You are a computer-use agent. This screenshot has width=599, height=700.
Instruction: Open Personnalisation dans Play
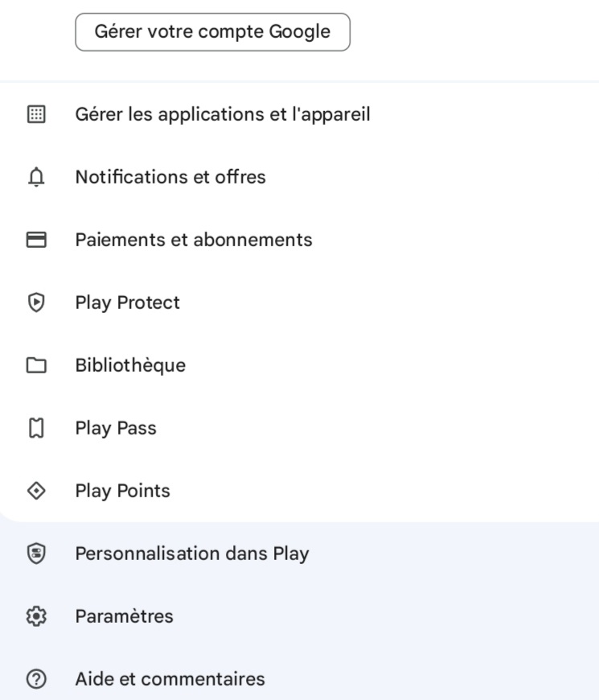[192, 554]
